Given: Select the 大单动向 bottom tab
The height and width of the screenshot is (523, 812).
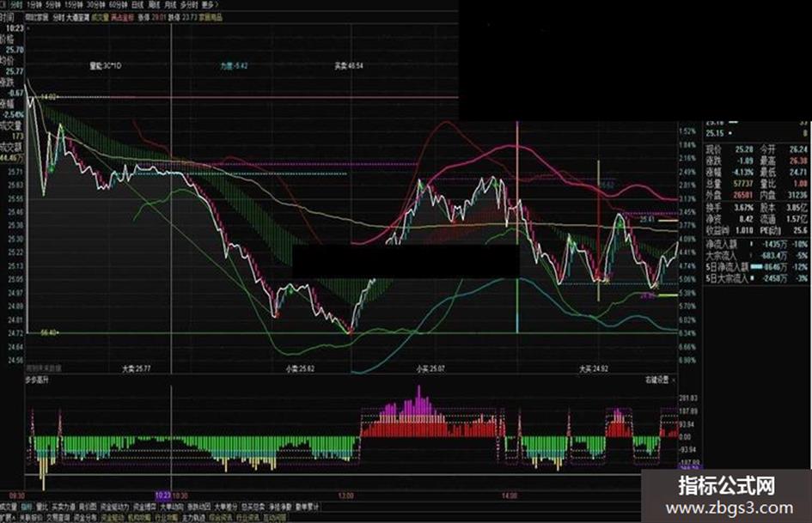Looking at the screenshot, I should pyautogui.click(x=171, y=507).
